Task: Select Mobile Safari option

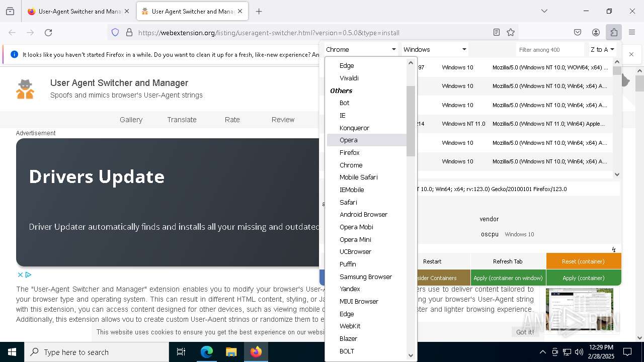Action: point(366,177)
